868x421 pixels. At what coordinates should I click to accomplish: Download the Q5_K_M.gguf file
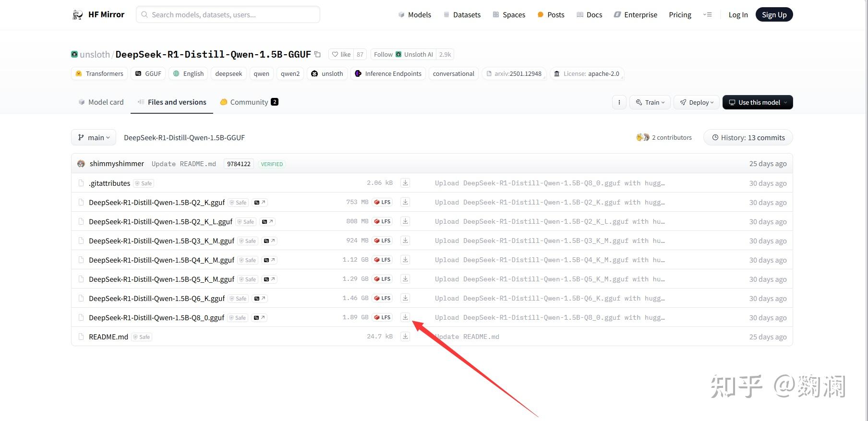(405, 279)
